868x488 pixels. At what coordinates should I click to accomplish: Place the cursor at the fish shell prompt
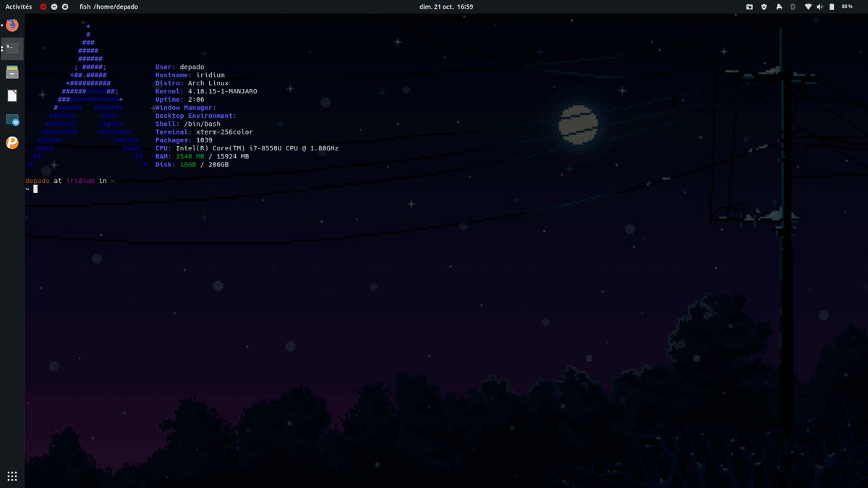(x=35, y=189)
